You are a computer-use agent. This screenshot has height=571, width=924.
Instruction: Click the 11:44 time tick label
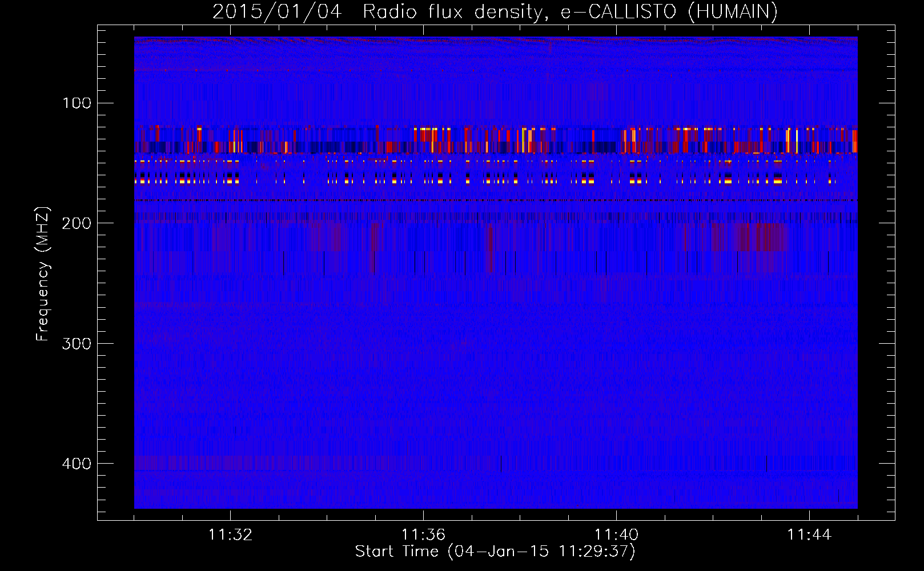tap(809, 535)
